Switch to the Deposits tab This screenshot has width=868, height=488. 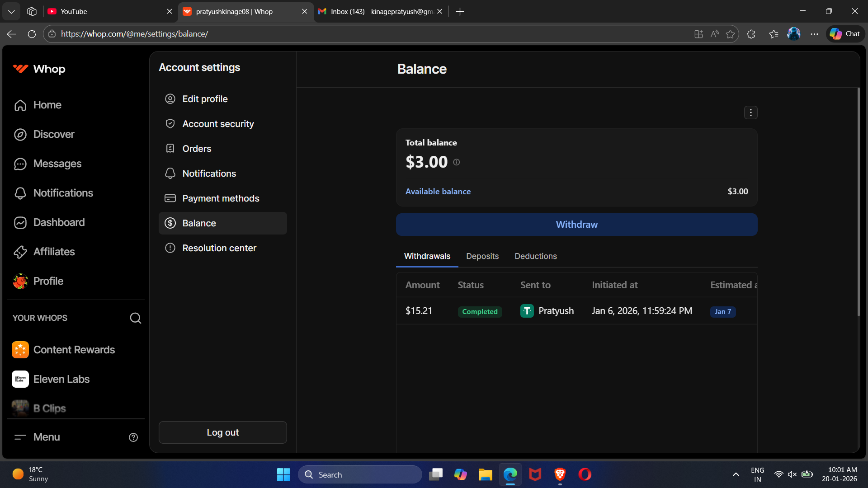tap(482, 256)
